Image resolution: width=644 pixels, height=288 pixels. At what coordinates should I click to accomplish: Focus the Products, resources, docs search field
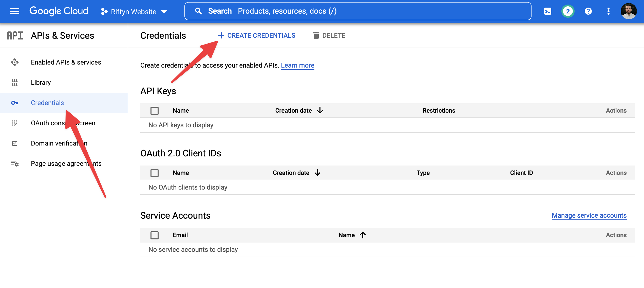tap(358, 11)
